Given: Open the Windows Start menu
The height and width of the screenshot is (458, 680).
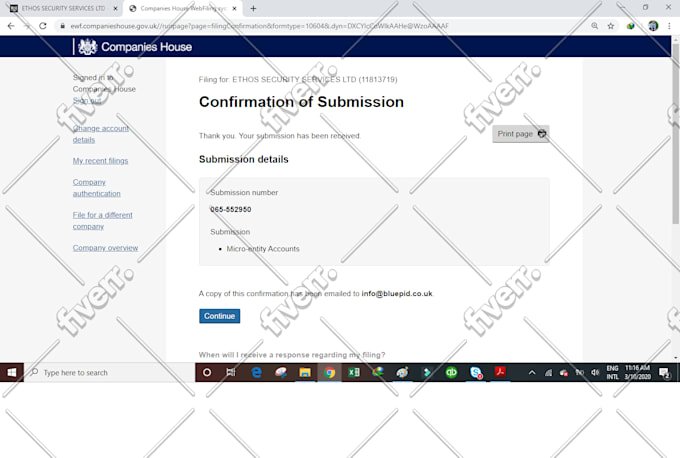Looking at the screenshot, I should click(x=12, y=373).
